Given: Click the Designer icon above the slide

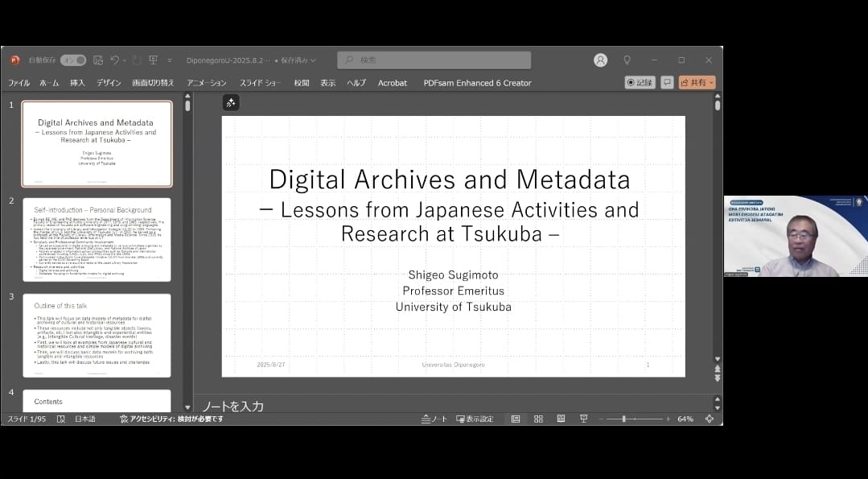Looking at the screenshot, I should (231, 102).
